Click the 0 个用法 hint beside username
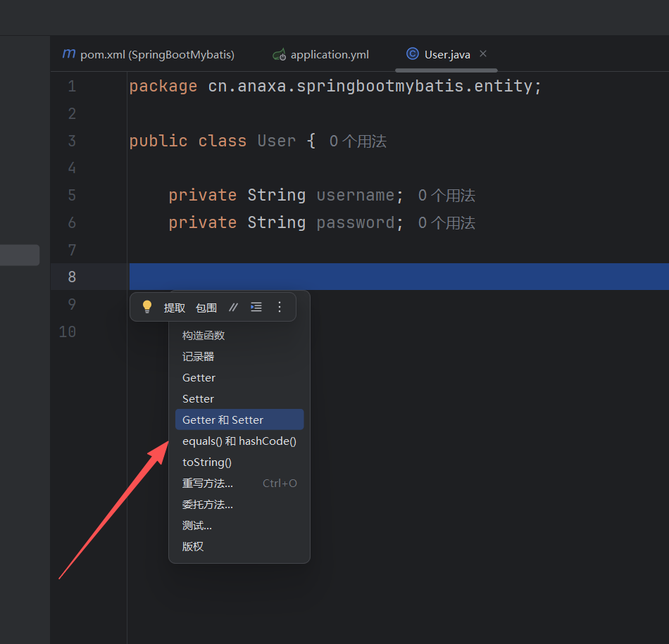Image resolution: width=669 pixels, height=644 pixels. [x=446, y=196]
